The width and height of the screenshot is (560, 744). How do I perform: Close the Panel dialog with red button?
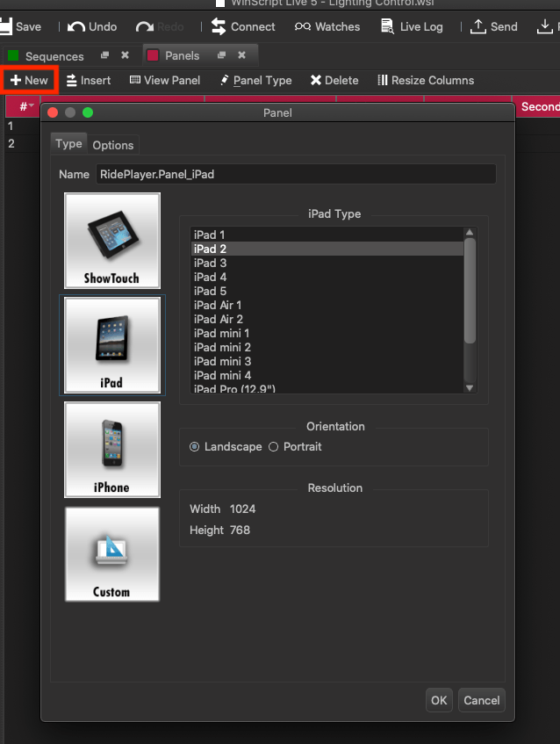pyautogui.click(x=53, y=112)
